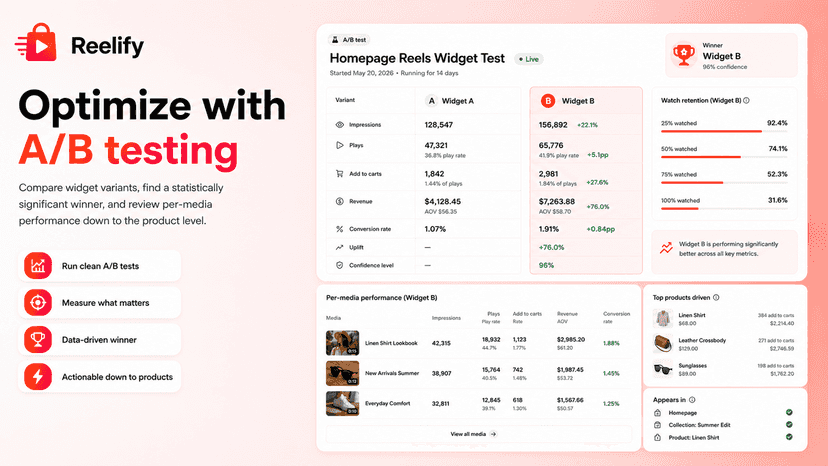The image size is (828, 466).
Task: Click the Leather Crossbody product image
Action: click(x=663, y=344)
